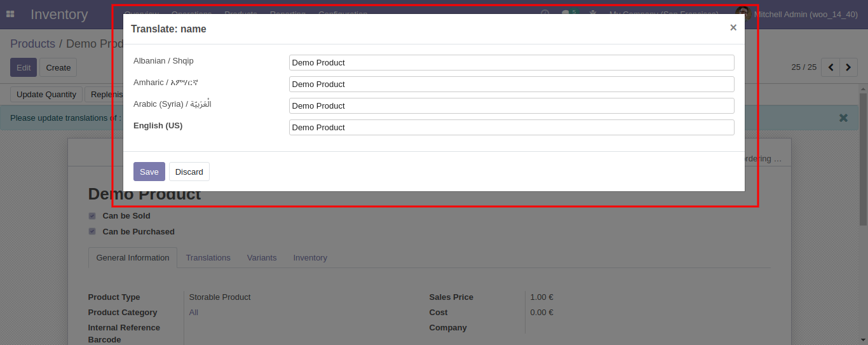Close the Translate: name dialog
Screen dimensions: 868x345
point(733,27)
